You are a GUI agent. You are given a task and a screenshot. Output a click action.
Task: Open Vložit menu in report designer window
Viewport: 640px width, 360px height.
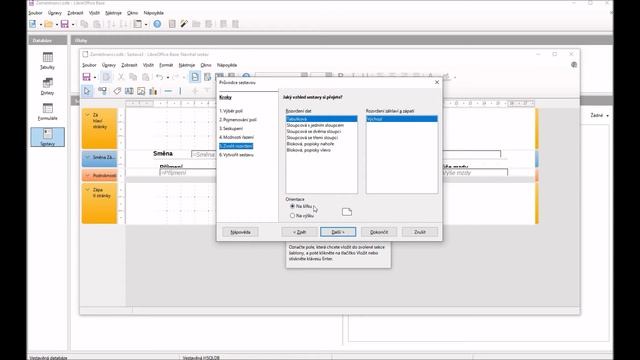click(148, 65)
